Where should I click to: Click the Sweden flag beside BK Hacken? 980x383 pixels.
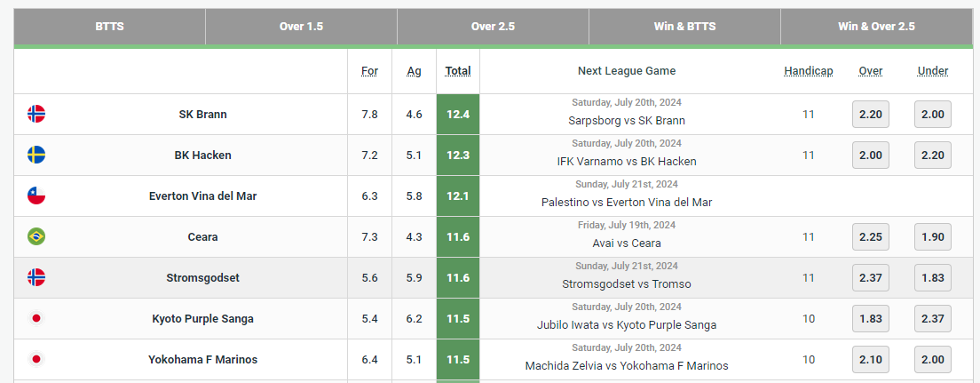coord(36,155)
